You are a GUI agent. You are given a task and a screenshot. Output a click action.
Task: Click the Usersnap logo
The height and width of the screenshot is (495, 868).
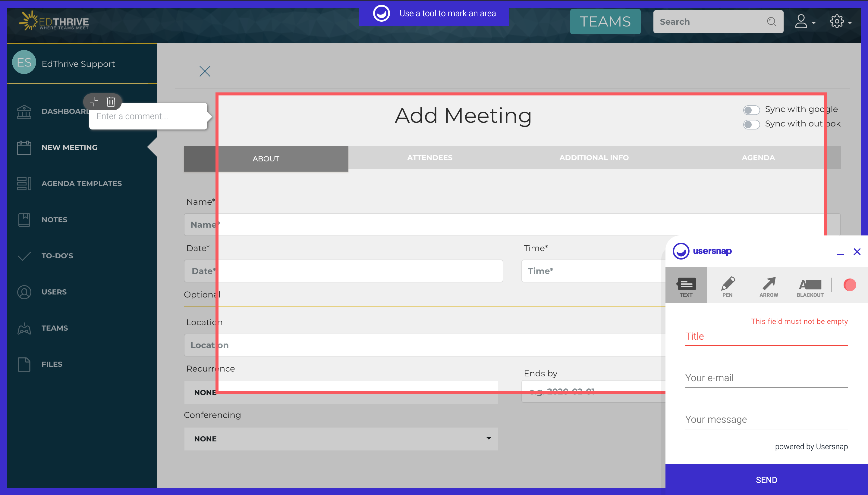pos(702,251)
